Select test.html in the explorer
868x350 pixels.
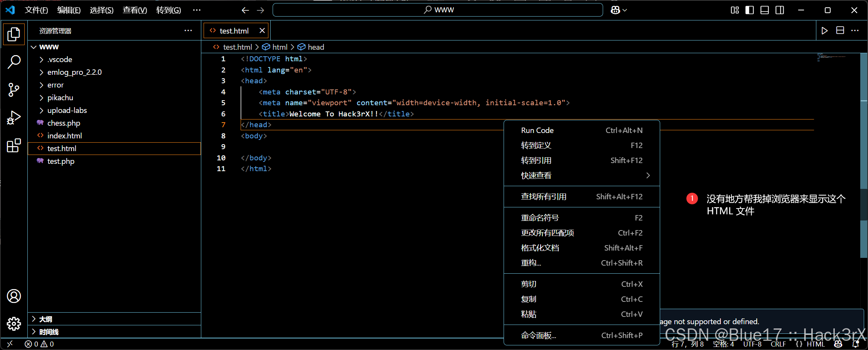(115, 148)
